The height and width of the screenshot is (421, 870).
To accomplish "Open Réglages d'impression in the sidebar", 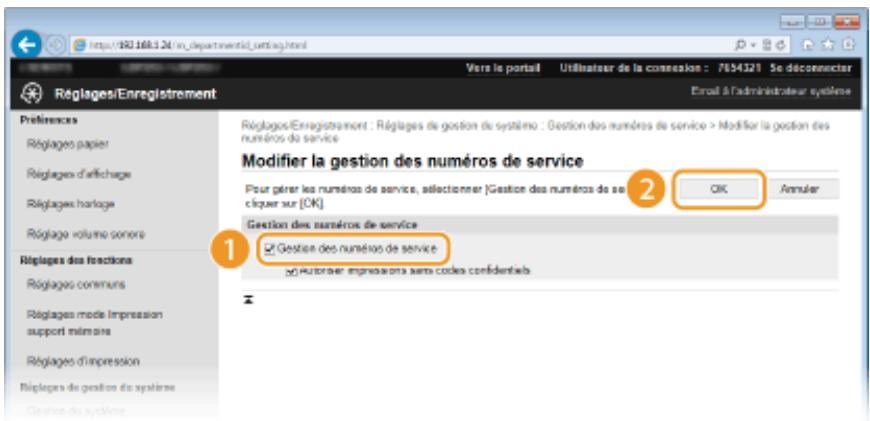I will 83,362.
